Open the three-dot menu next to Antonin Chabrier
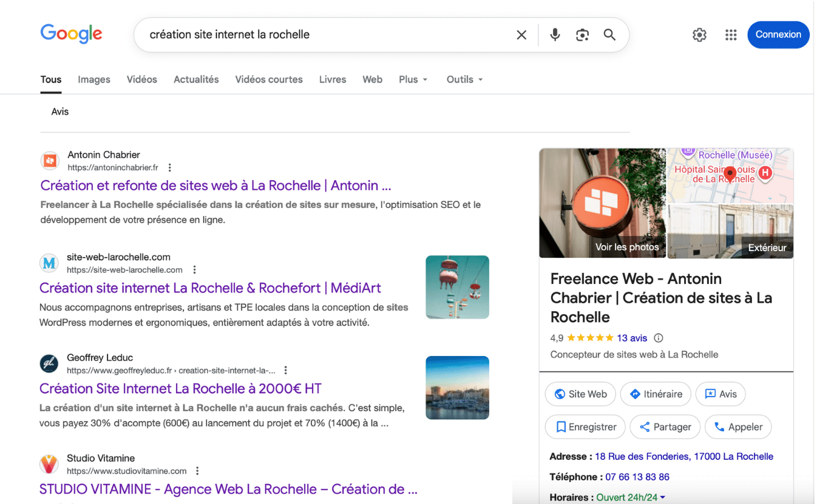Viewport: 817px width, 504px height. click(169, 167)
